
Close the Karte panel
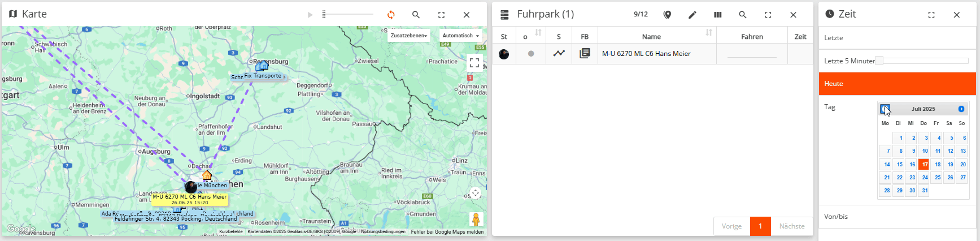click(467, 15)
